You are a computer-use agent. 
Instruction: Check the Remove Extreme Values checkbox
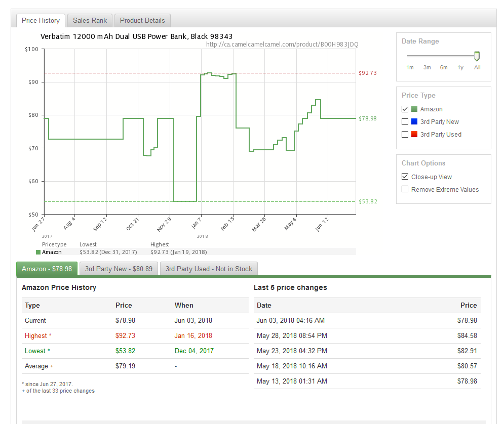coord(405,189)
